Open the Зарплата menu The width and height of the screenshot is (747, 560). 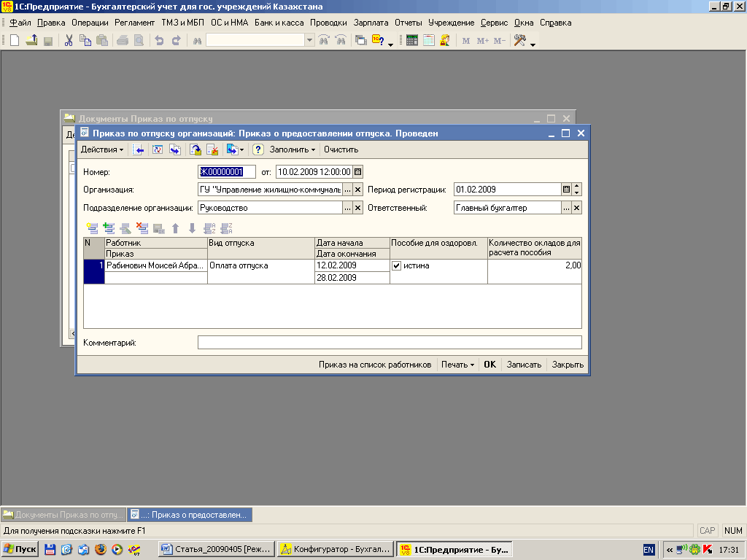[x=371, y=23]
